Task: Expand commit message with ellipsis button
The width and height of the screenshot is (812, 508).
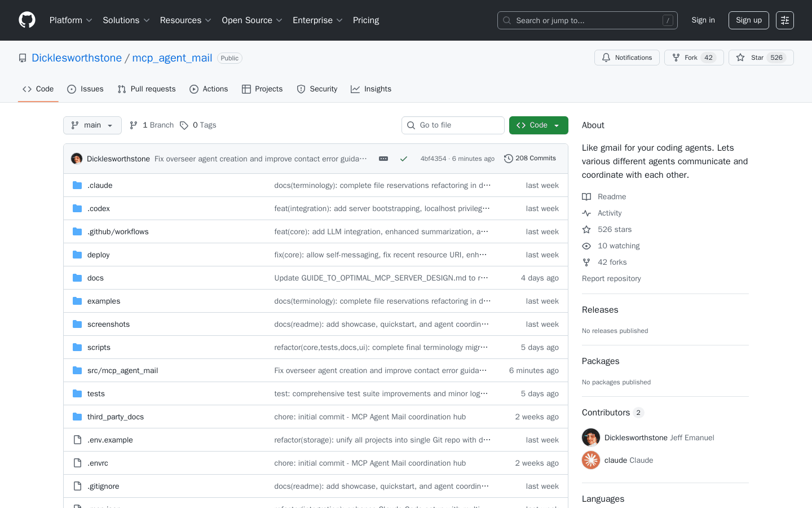Action: click(x=383, y=159)
